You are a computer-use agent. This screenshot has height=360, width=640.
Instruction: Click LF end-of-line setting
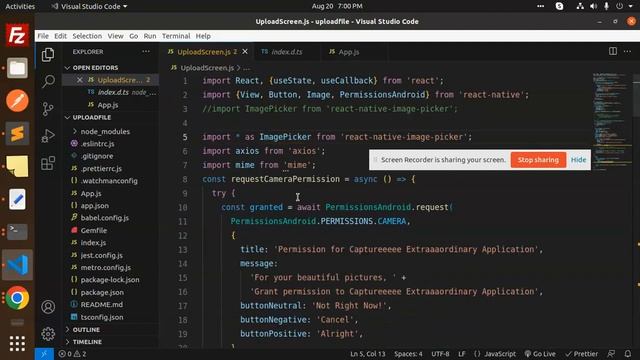(461, 354)
